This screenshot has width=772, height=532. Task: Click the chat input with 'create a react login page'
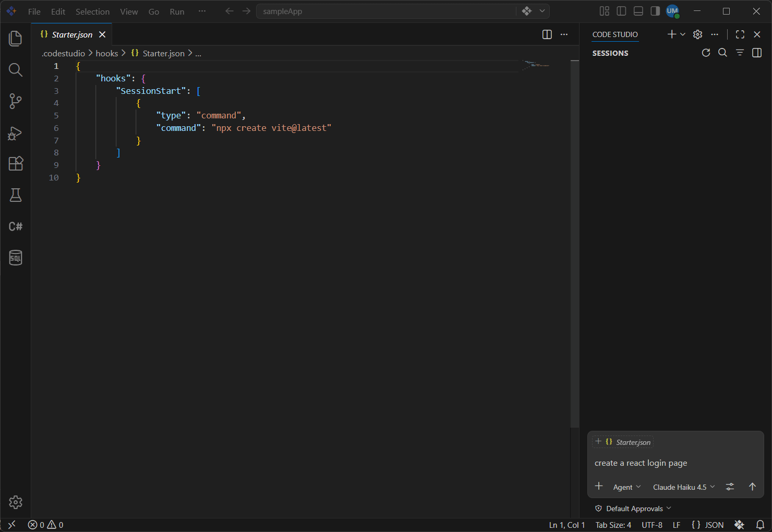(675, 463)
